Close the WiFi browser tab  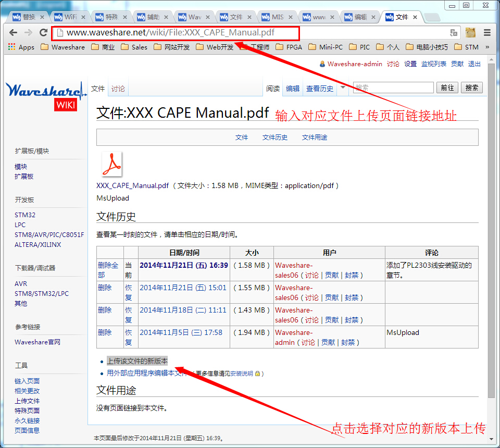click(x=83, y=17)
